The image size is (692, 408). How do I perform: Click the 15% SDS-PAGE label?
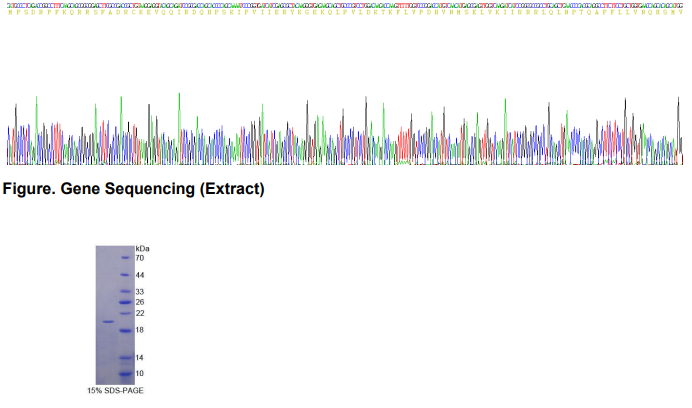112,390
